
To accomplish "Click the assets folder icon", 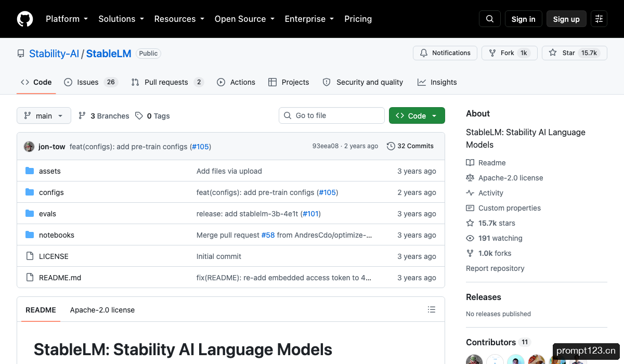I will pyautogui.click(x=30, y=171).
